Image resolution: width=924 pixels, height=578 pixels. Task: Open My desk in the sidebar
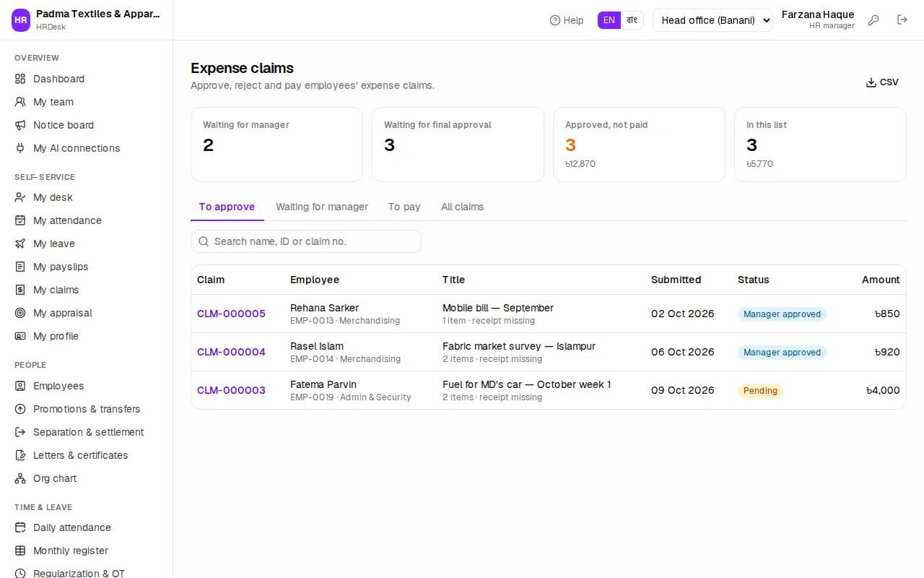[x=87, y=197]
